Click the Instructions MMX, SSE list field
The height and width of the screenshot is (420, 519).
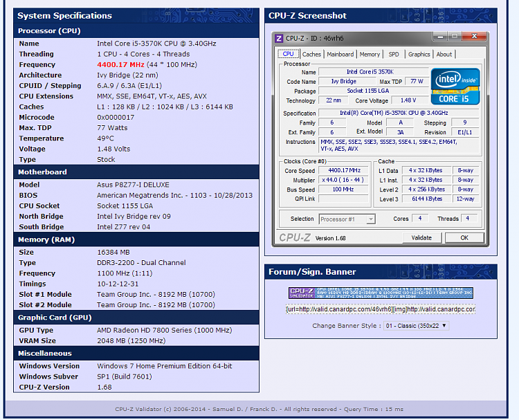point(399,145)
